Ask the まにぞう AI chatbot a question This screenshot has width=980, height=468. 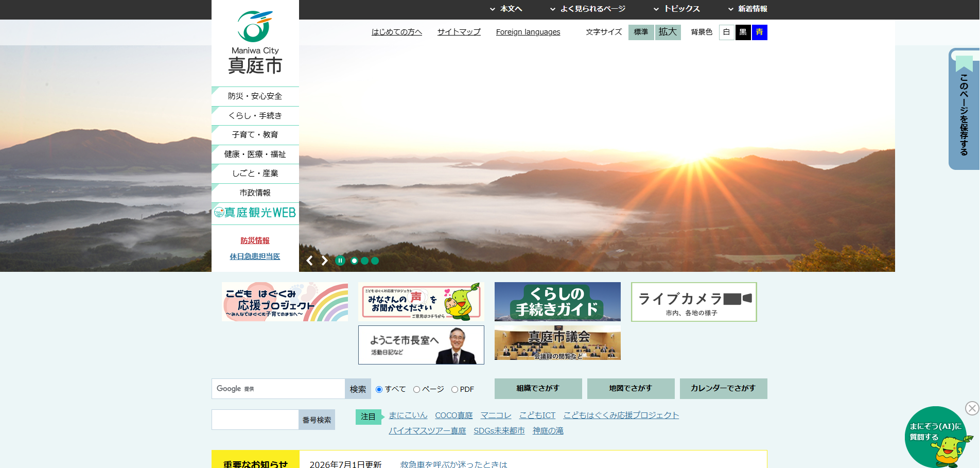(x=936, y=437)
